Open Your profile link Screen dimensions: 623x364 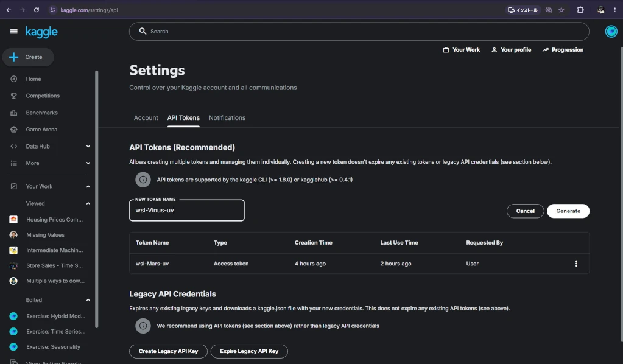tap(512, 50)
